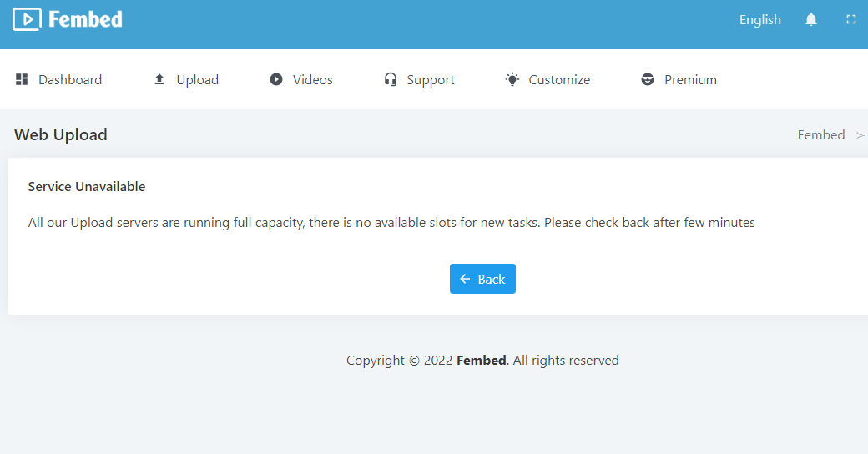Toggle fullscreen mode icon
The height and width of the screenshot is (454, 868).
click(x=850, y=19)
